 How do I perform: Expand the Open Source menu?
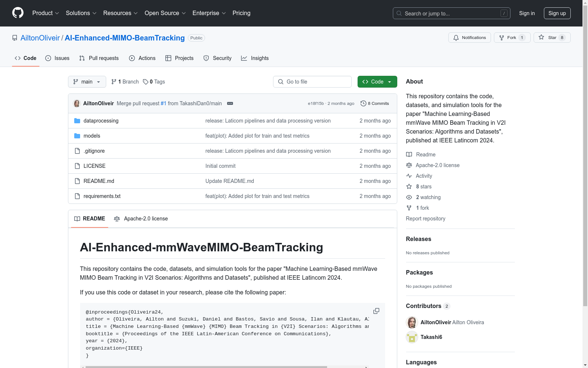[x=165, y=13]
